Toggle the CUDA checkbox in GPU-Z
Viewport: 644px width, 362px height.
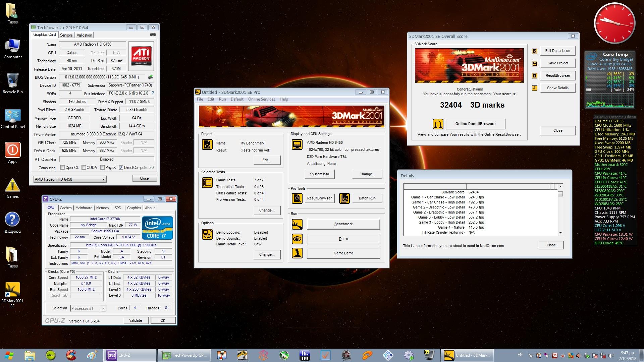tap(84, 168)
